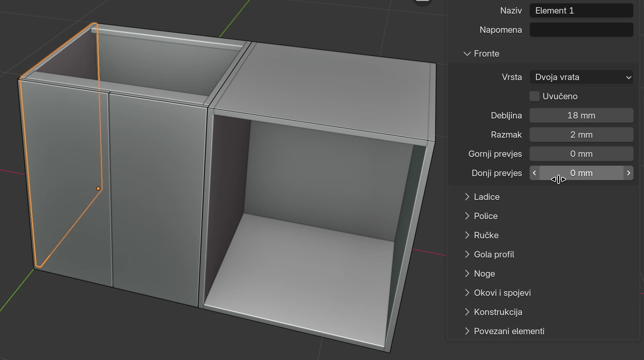Click the Razmak value field of 2 mm
Image resolution: width=644 pixels, height=360 pixels.
tap(581, 135)
